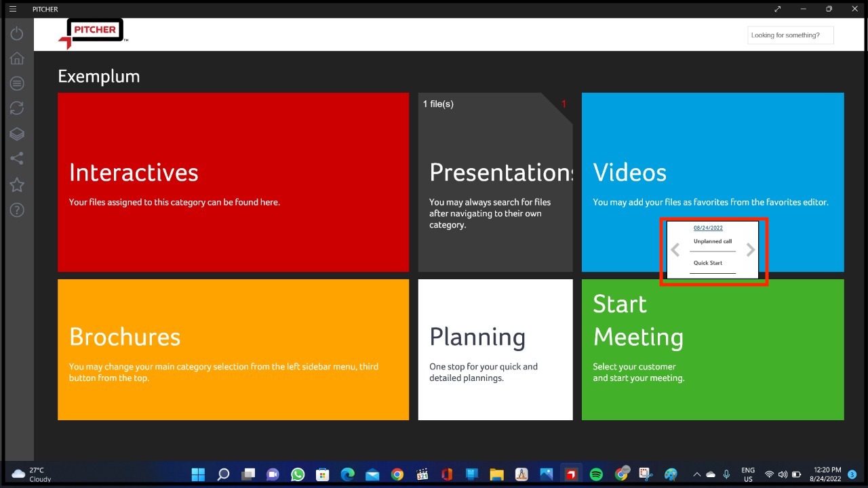
Task: Click inside the search field
Action: coord(790,35)
